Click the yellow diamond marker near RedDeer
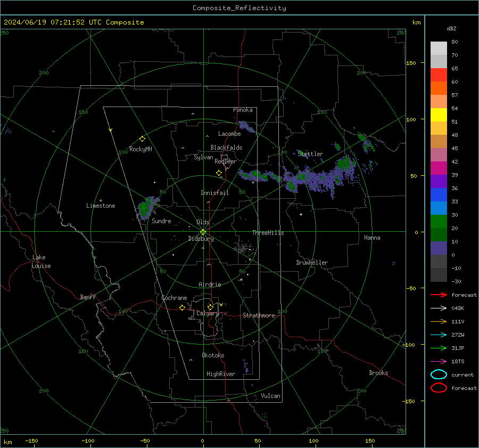This screenshot has height=448, width=479. pyautogui.click(x=219, y=173)
